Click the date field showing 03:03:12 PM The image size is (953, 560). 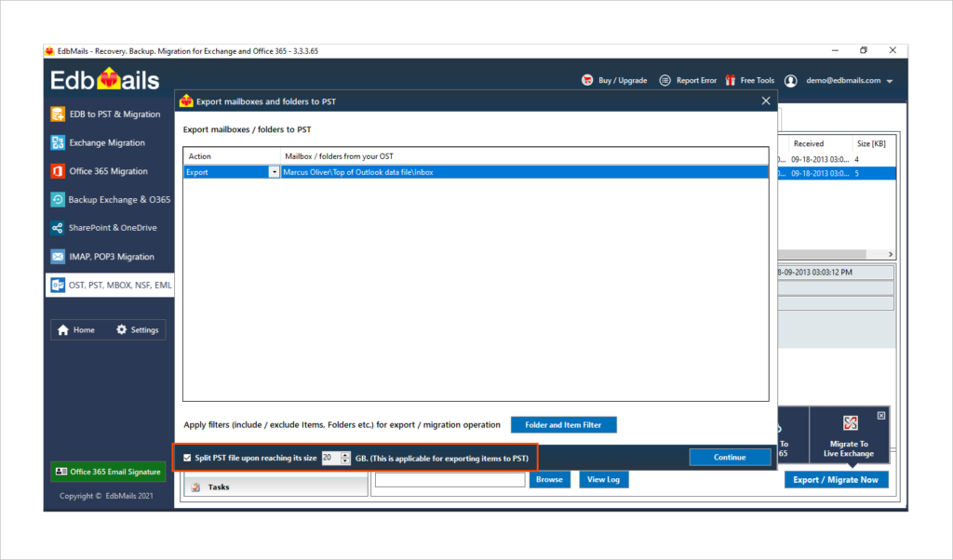pos(836,273)
